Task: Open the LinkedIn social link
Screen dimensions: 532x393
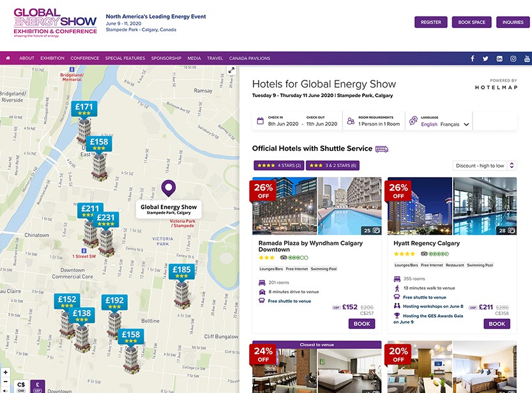Action: point(499,59)
